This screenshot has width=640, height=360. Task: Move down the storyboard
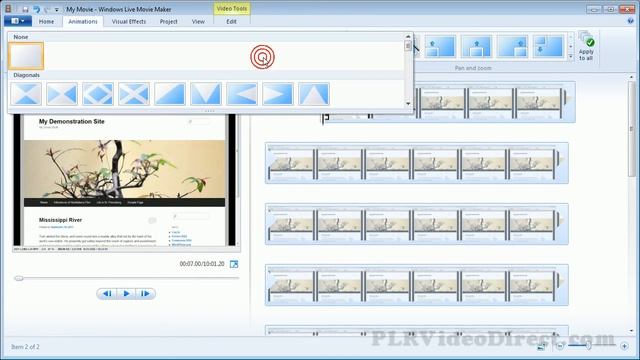click(631, 331)
